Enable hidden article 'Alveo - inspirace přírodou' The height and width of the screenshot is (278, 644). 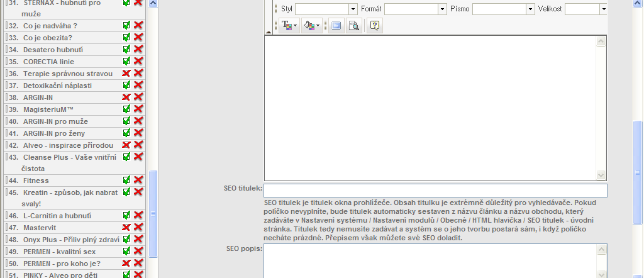[126, 145]
